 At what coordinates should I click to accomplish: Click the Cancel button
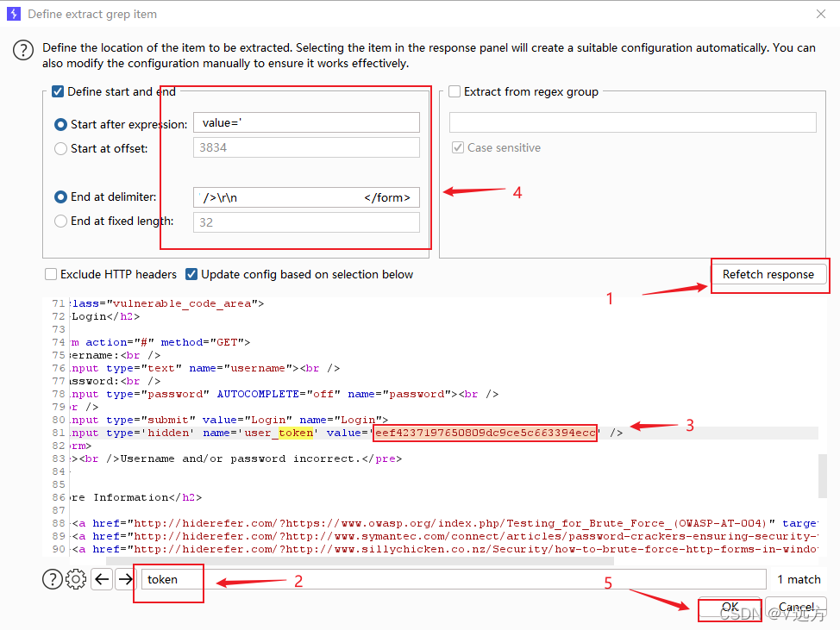[796, 607]
